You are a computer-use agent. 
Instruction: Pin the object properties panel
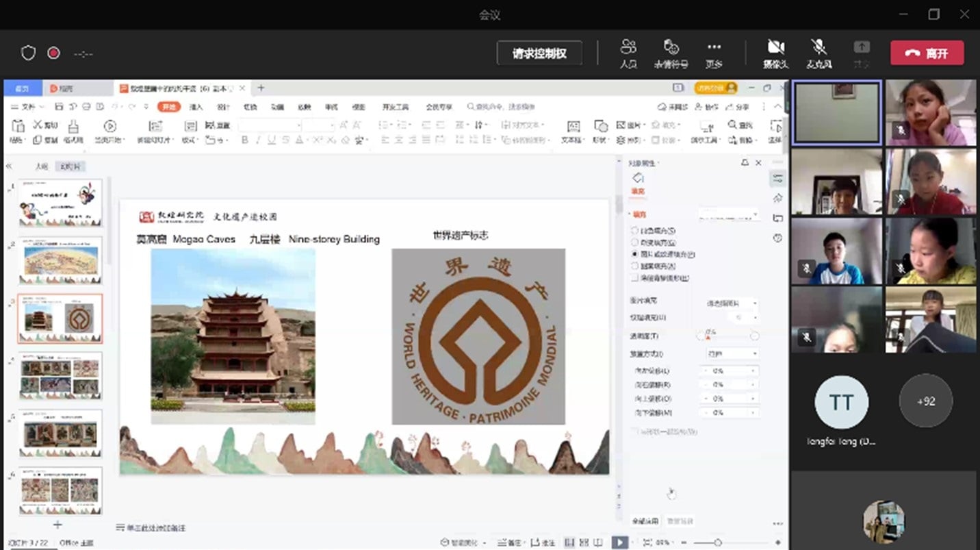(x=745, y=163)
